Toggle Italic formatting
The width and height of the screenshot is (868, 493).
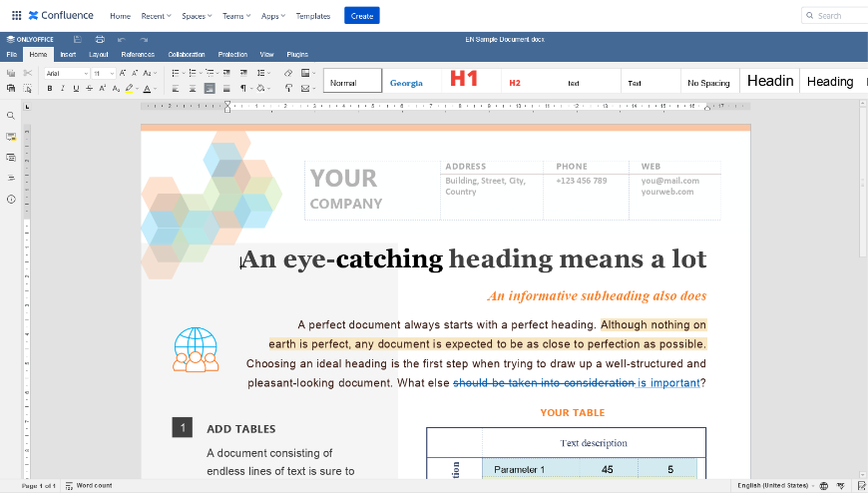[x=62, y=89]
